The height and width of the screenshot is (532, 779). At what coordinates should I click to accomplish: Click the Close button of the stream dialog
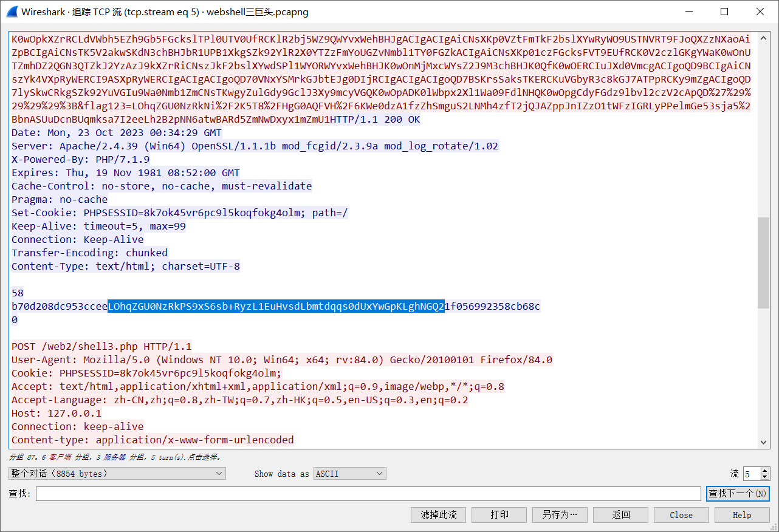pos(681,514)
